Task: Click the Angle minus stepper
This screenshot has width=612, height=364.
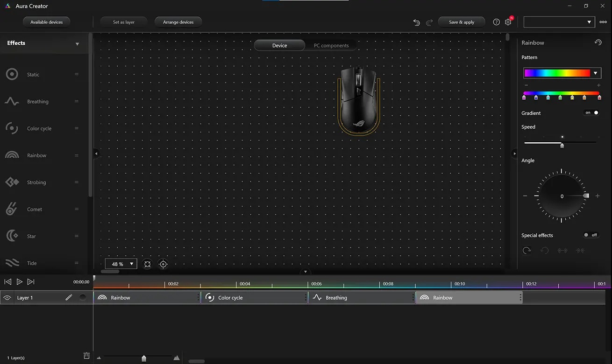Action: coord(525,196)
